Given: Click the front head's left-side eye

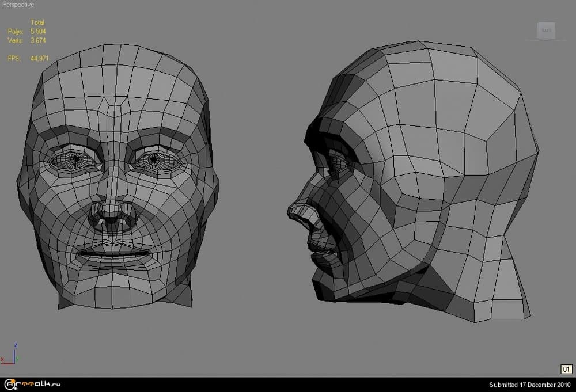Looking at the screenshot, I should coord(75,159).
